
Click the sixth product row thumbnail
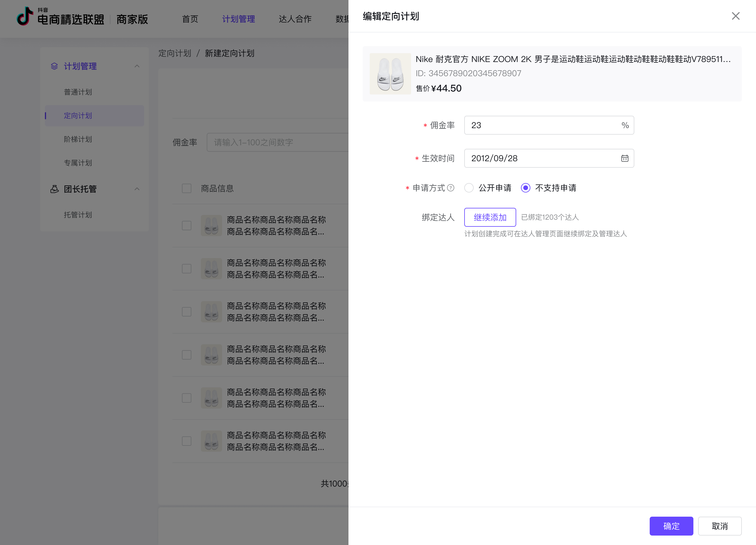(x=211, y=441)
